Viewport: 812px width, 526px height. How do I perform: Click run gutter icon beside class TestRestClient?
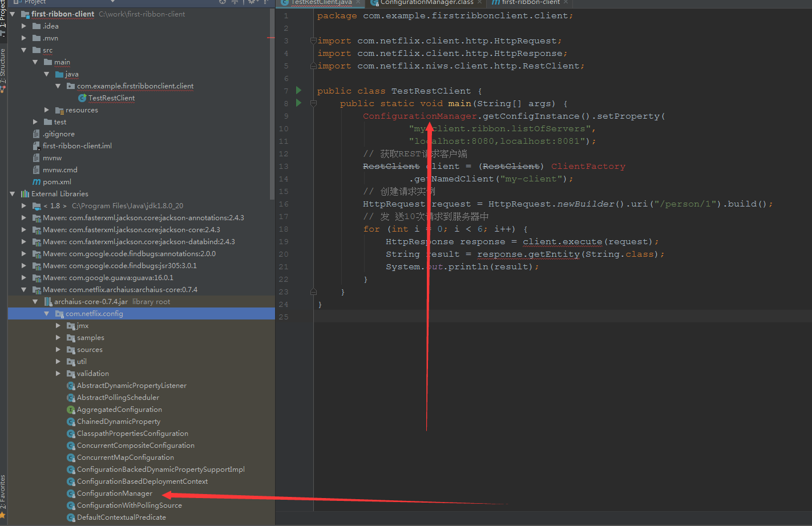(x=298, y=91)
